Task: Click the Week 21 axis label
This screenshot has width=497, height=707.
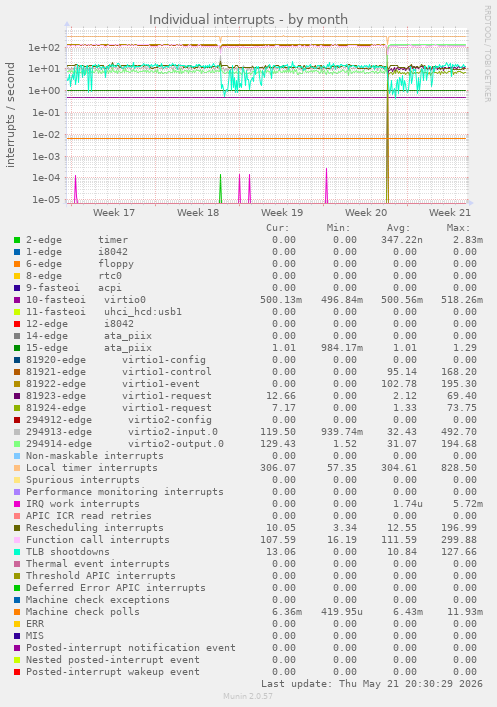Action: [450, 212]
